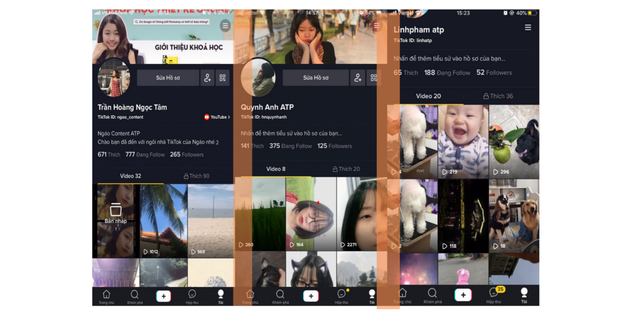
Task: Switch to the Thích 90 tab
Action: coord(197,176)
